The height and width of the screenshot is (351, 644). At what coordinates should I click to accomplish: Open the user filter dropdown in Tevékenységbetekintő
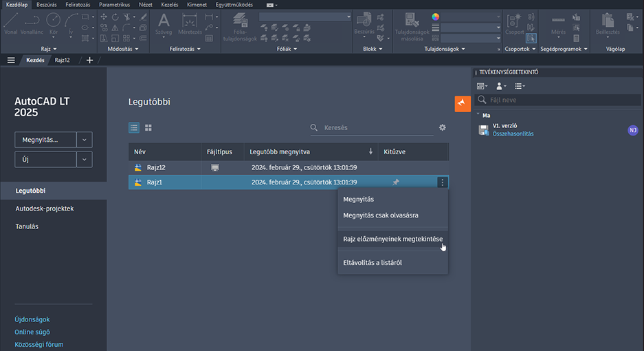[x=501, y=86]
